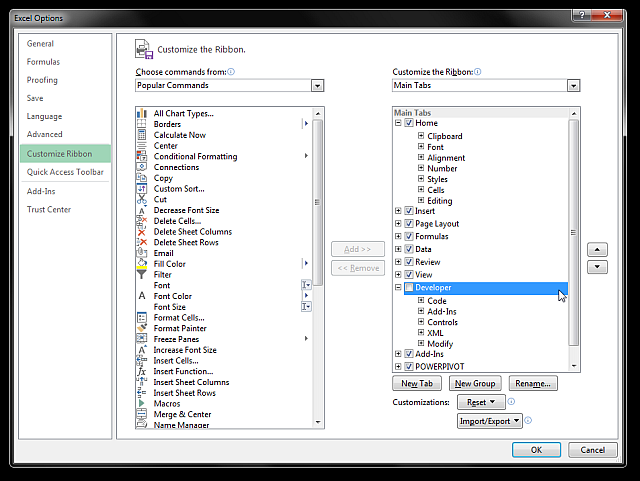The image size is (640, 481).
Task: Select the Decrease Font Size icon
Action: (x=142, y=210)
